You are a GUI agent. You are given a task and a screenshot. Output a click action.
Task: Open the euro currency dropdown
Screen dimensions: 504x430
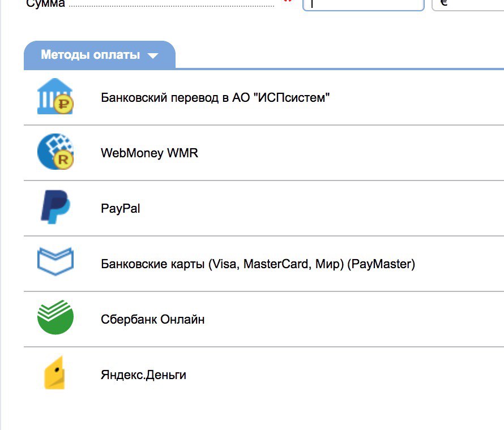tap(468, 5)
